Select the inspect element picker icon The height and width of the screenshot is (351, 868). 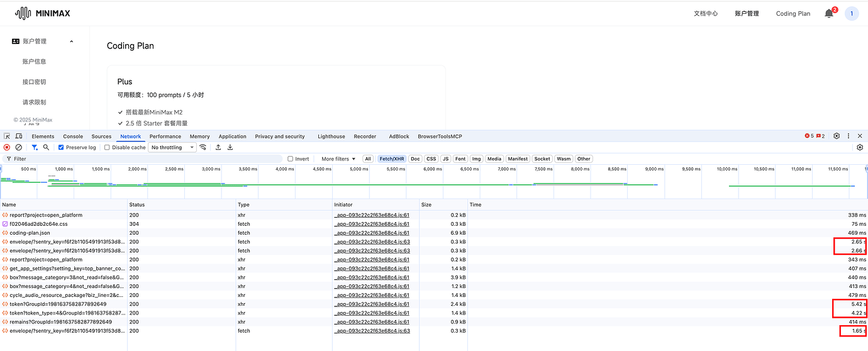7,136
